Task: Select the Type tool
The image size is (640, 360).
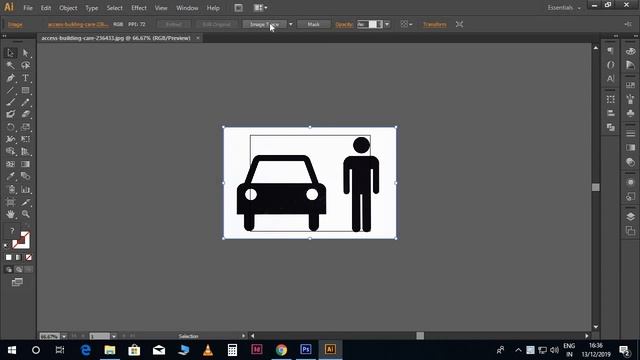Action: coord(25,78)
